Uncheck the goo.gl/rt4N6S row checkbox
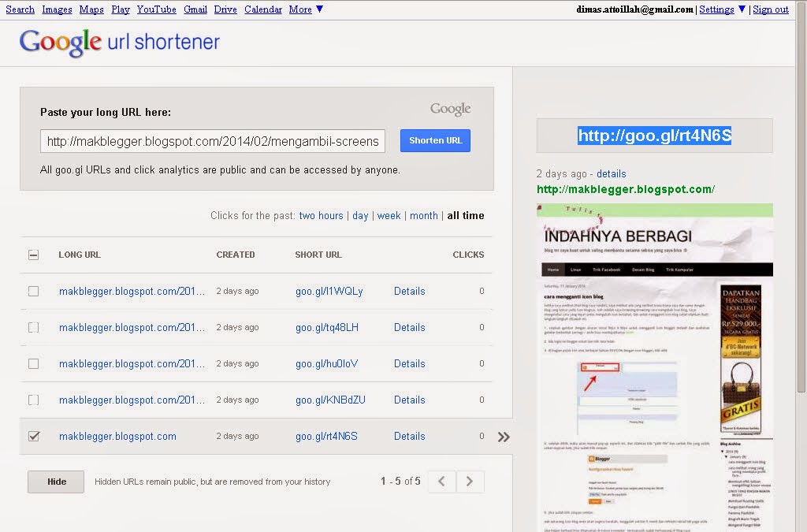807x532 pixels. point(33,437)
